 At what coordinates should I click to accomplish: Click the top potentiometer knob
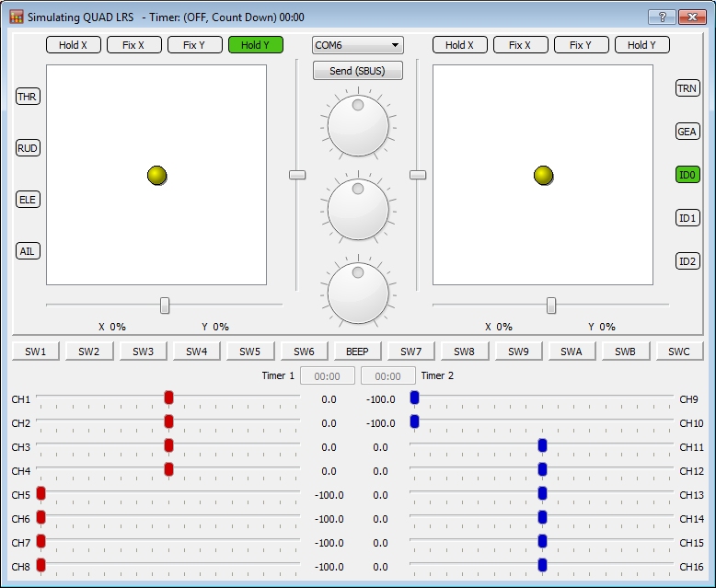coord(358,125)
